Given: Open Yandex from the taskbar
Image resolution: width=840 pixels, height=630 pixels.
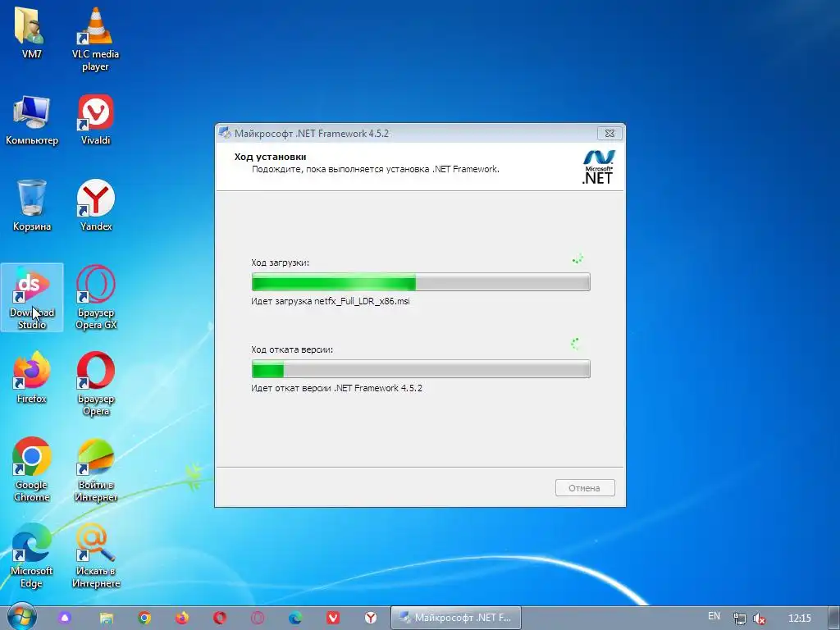Looking at the screenshot, I should pyautogui.click(x=370, y=618).
